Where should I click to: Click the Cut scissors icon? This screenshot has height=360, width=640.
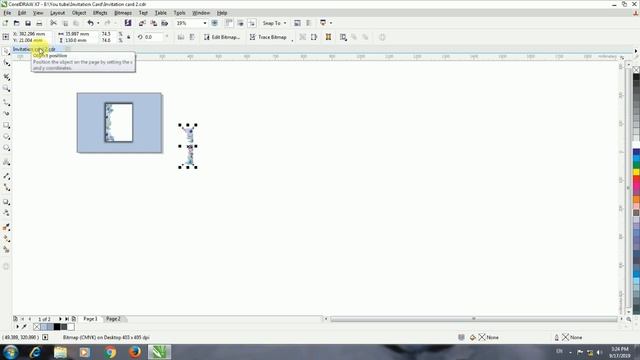[53, 23]
